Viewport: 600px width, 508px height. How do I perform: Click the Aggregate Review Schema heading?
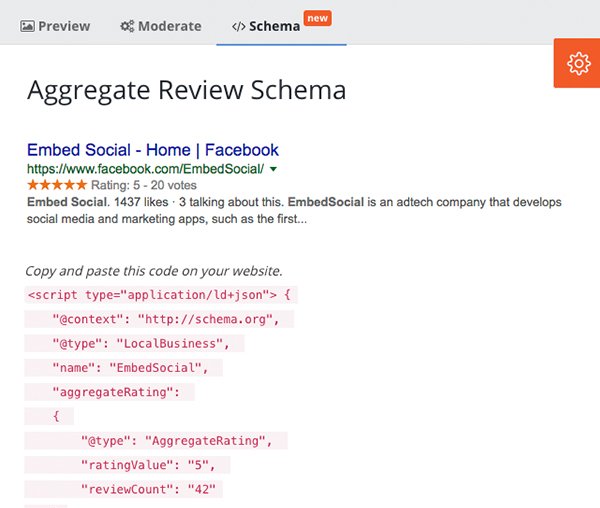pos(187,91)
